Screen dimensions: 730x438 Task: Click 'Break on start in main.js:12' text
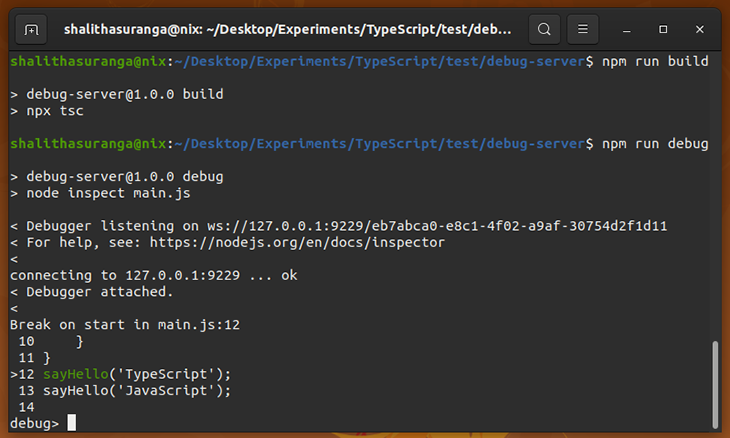(x=125, y=325)
